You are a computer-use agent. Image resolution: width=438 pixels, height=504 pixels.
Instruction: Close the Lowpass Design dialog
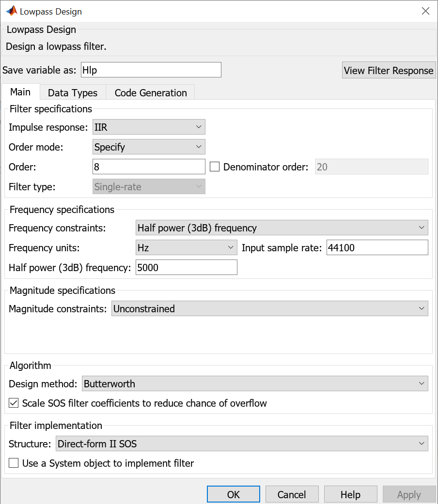425,11
